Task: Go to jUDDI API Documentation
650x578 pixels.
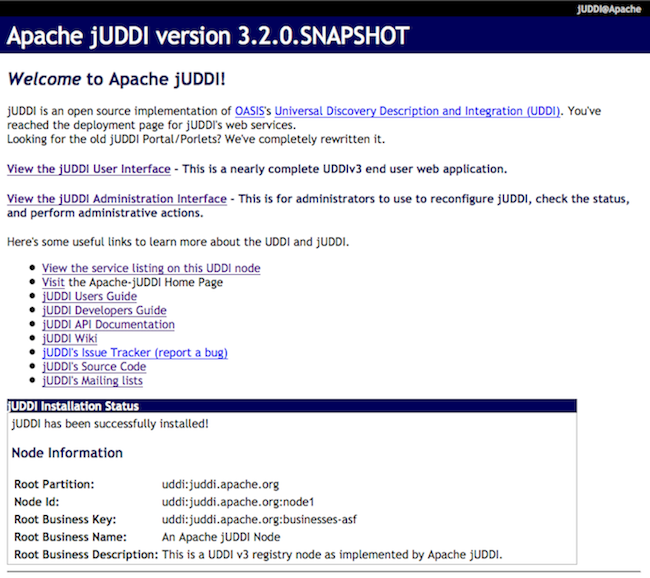Action: pyautogui.click(x=108, y=324)
